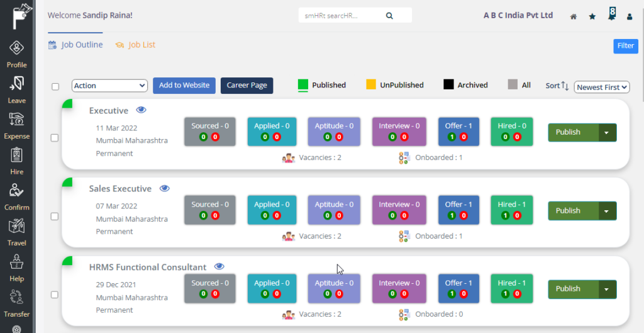Focus the smHRt searcHR search field
The image size is (644, 333).
click(x=341, y=16)
